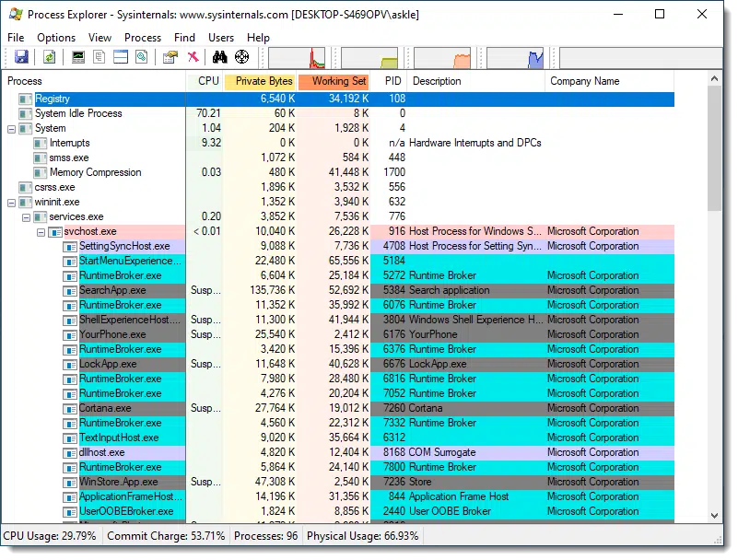Screen dimensions: 738x560
Task: Collapse the System process tree node
Action: point(12,129)
